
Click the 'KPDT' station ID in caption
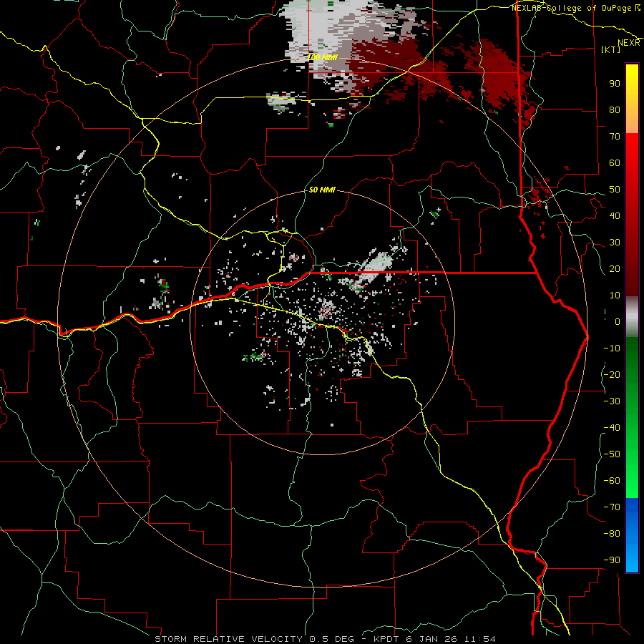coord(386,639)
